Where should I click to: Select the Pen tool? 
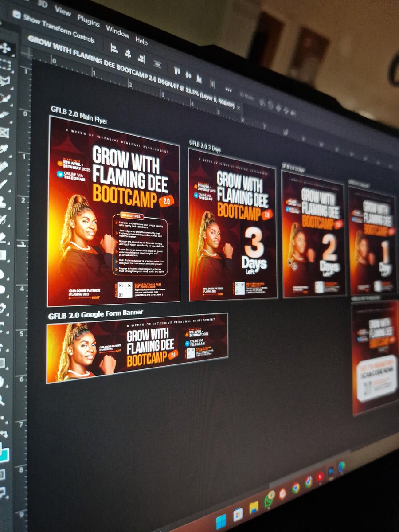click(2, 309)
